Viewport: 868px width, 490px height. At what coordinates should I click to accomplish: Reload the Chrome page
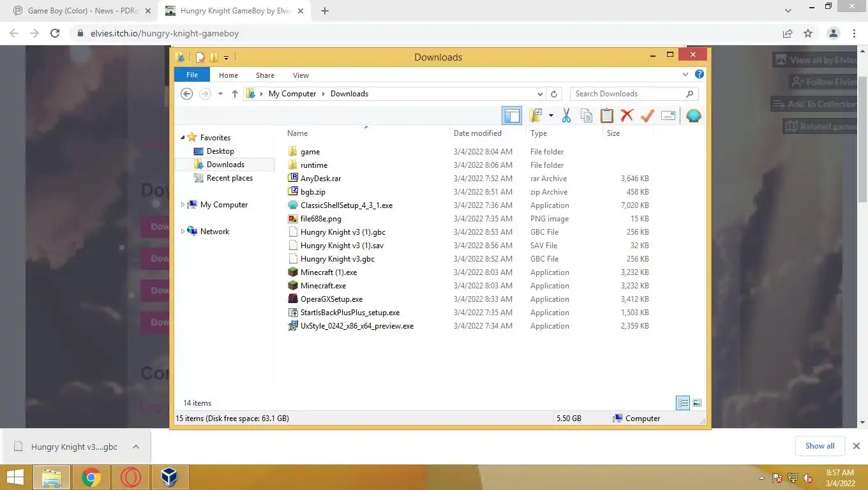[x=55, y=33]
